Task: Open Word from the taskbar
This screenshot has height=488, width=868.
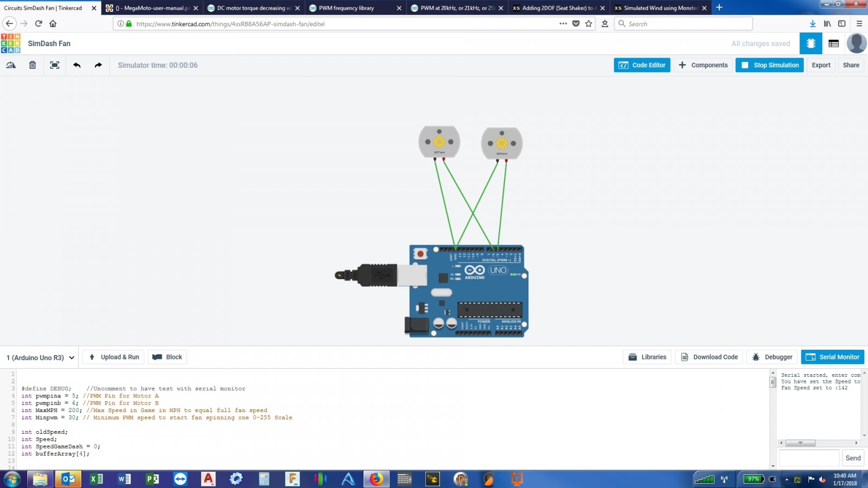Action: pyautogui.click(x=124, y=479)
